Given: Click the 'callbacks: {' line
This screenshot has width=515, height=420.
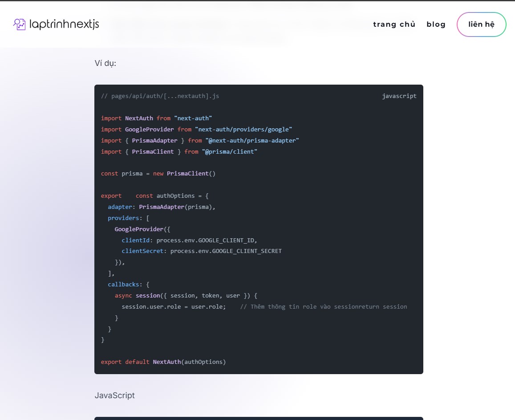Looking at the screenshot, I should tap(129, 285).
